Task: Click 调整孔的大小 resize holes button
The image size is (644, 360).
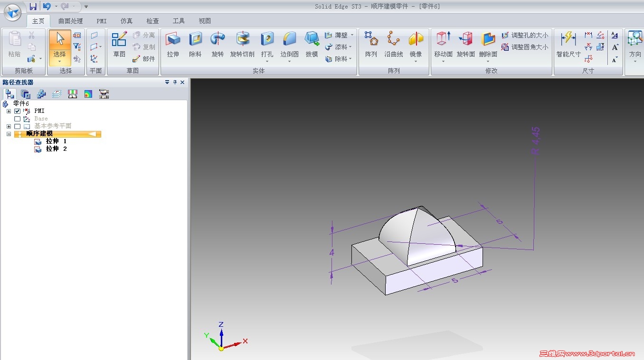Action: click(x=525, y=35)
